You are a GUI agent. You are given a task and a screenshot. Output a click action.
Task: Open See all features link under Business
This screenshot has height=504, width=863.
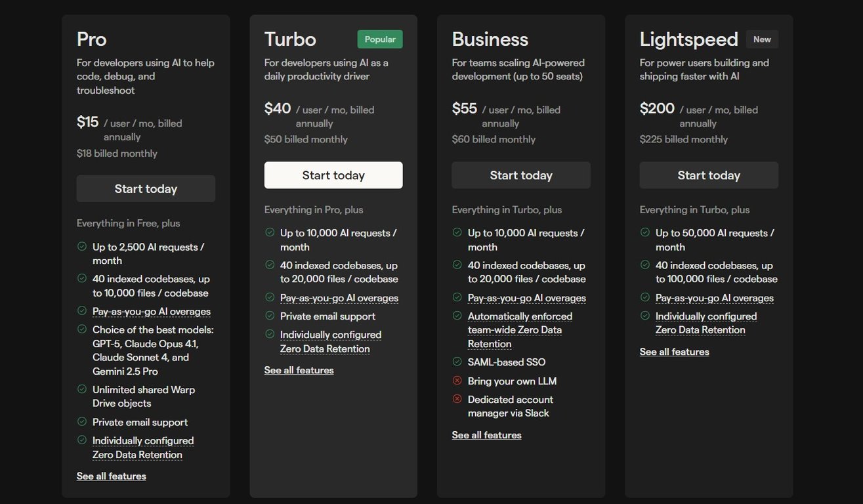pos(487,435)
